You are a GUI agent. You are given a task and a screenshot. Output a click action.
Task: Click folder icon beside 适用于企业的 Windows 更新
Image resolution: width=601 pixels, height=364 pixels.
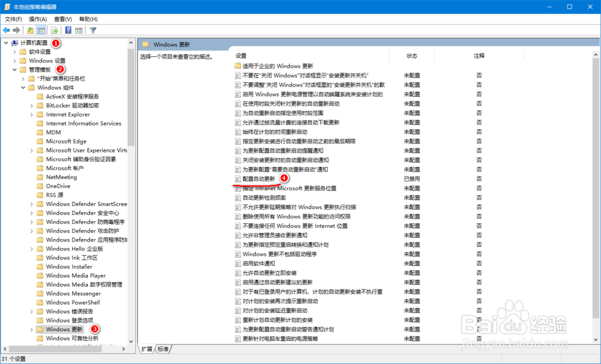coord(237,66)
